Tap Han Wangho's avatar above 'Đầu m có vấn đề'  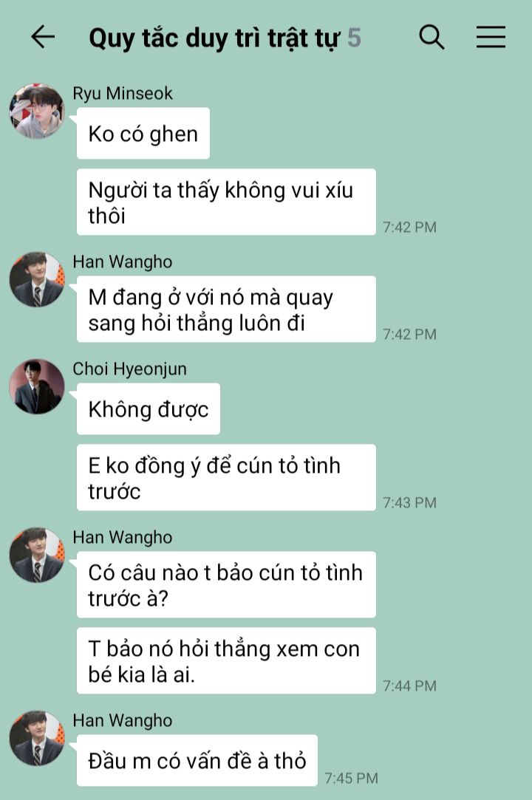point(37,738)
